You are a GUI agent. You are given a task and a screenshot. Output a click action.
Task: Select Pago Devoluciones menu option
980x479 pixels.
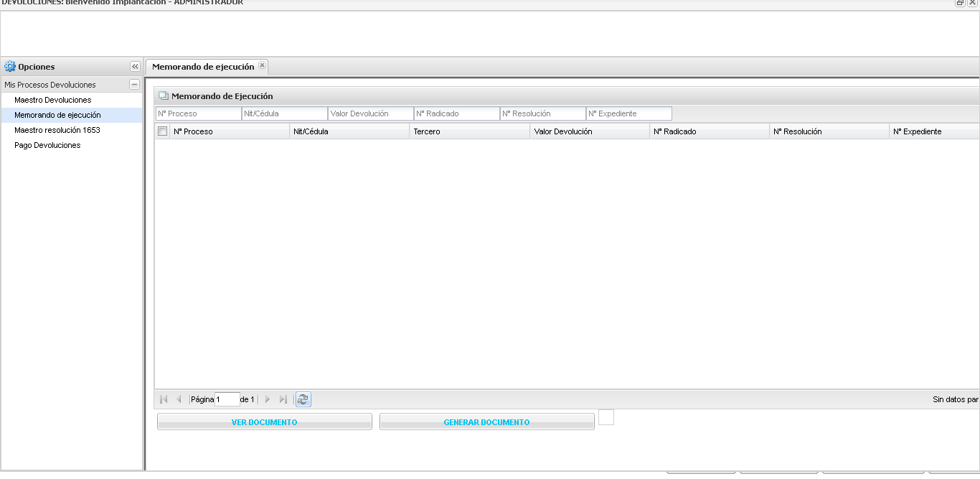47,145
